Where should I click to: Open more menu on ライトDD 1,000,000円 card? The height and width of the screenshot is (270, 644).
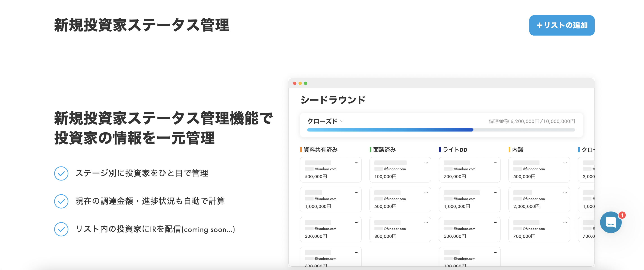tap(495, 193)
